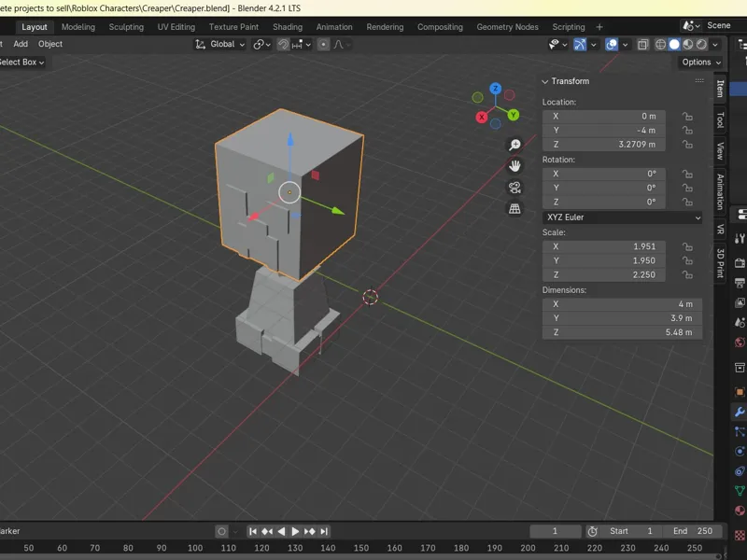This screenshot has width=747, height=560.
Task: Open Collection properties box icon
Action: click(x=740, y=368)
